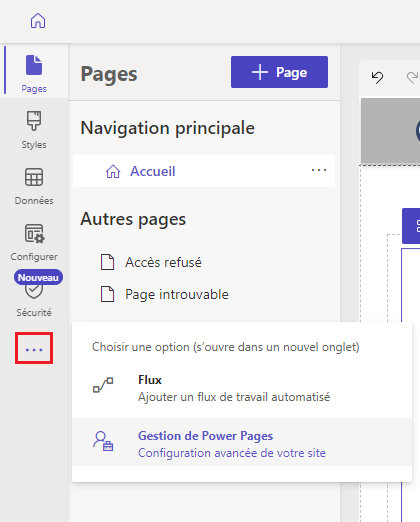420x522 pixels.
Task: Open the Accueil page more options menu
Action: click(319, 170)
